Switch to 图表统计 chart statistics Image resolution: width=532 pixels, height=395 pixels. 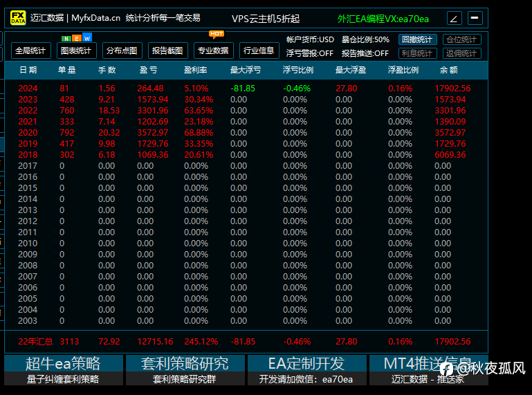coord(76,51)
